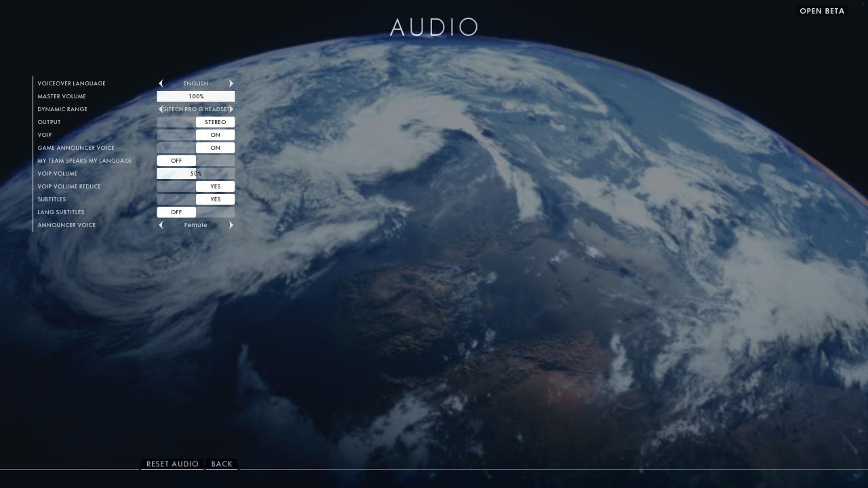The width and height of the screenshot is (868, 488).
Task: Click the ENGLISH voiceover language value
Action: 195,83
